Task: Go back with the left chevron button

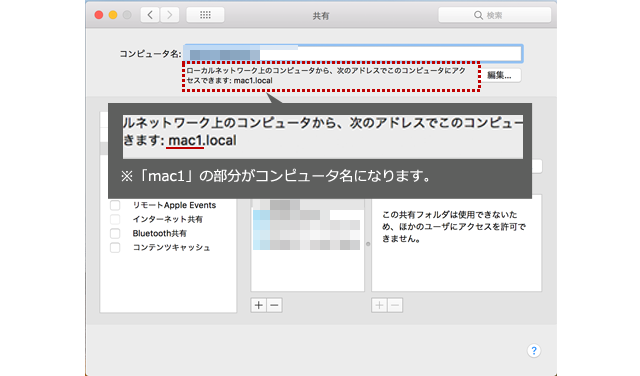Action: (x=150, y=15)
